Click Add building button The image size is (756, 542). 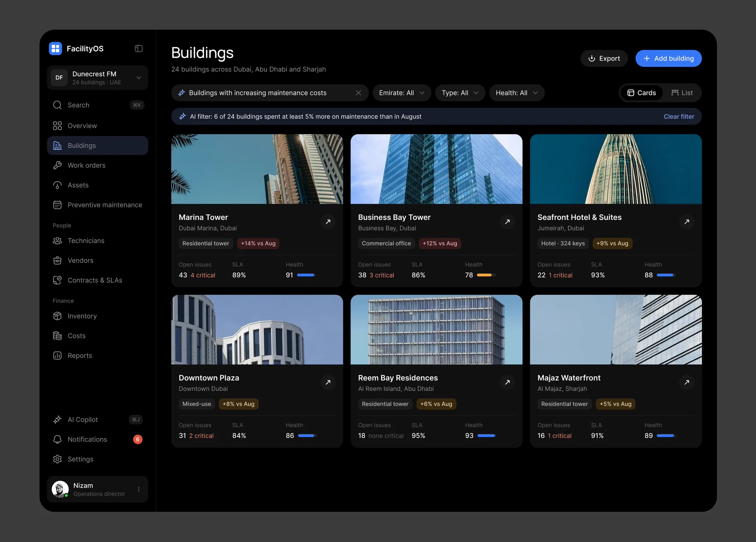(x=669, y=58)
